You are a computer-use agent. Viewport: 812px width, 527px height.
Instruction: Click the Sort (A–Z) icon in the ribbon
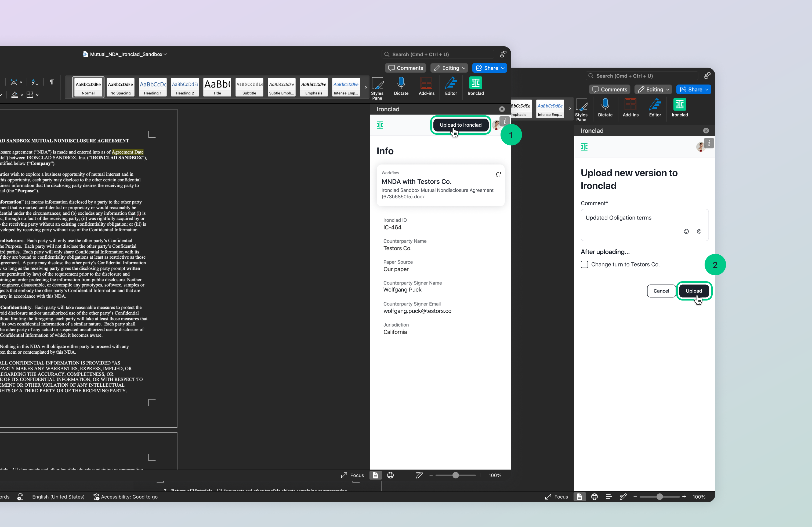35,82
